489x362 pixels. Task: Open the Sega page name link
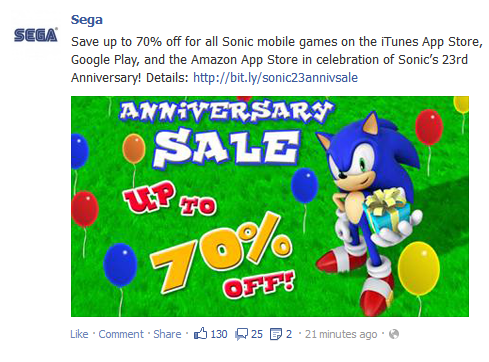[x=87, y=20]
